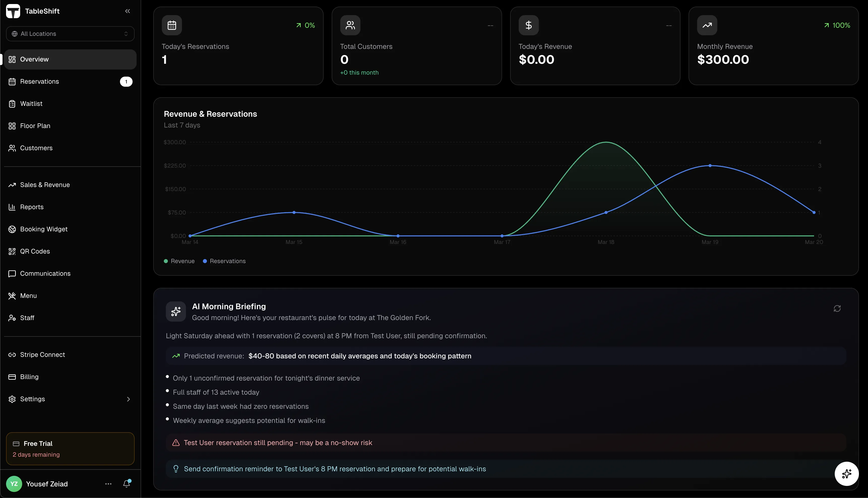Click the Customers sidebar icon
This screenshot has height=498, width=868.
coord(12,148)
